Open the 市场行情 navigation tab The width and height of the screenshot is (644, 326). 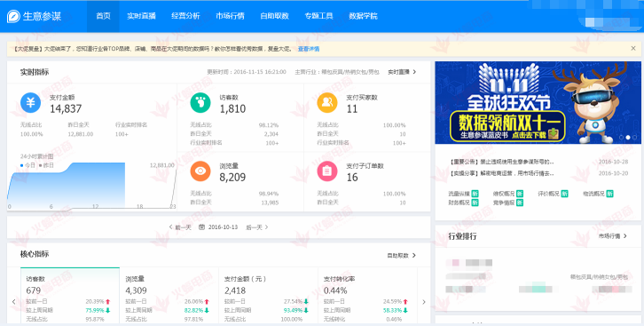point(230,16)
